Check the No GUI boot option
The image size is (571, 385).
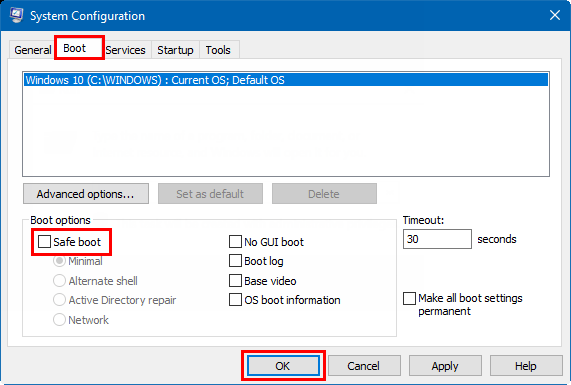[235, 241]
